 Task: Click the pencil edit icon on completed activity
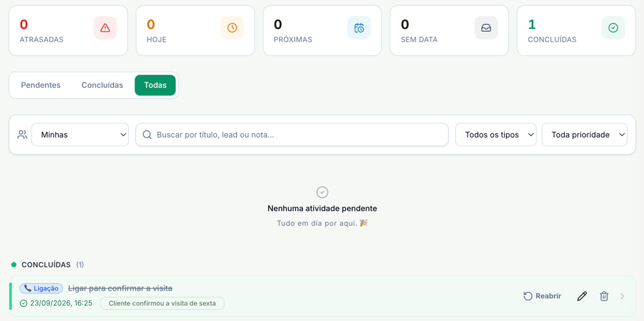click(x=582, y=296)
